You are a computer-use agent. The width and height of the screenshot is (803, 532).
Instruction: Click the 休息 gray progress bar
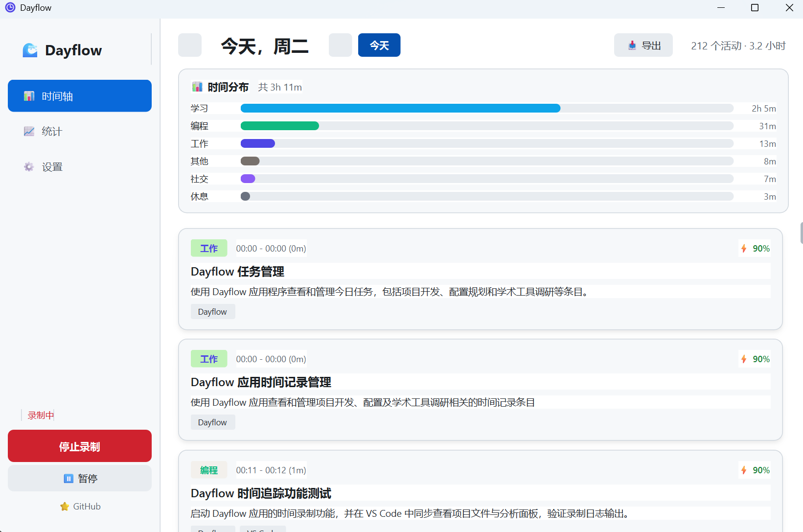click(x=246, y=196)
